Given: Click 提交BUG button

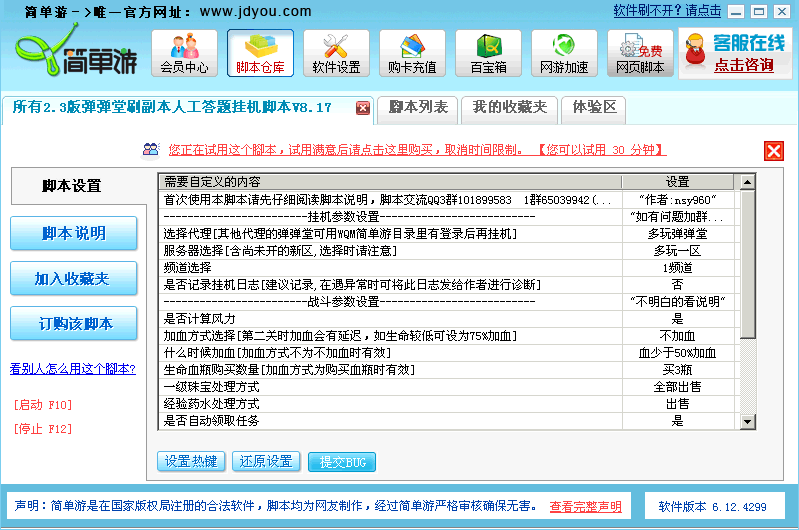Looking at the screenshot, I should coord(342,462).
